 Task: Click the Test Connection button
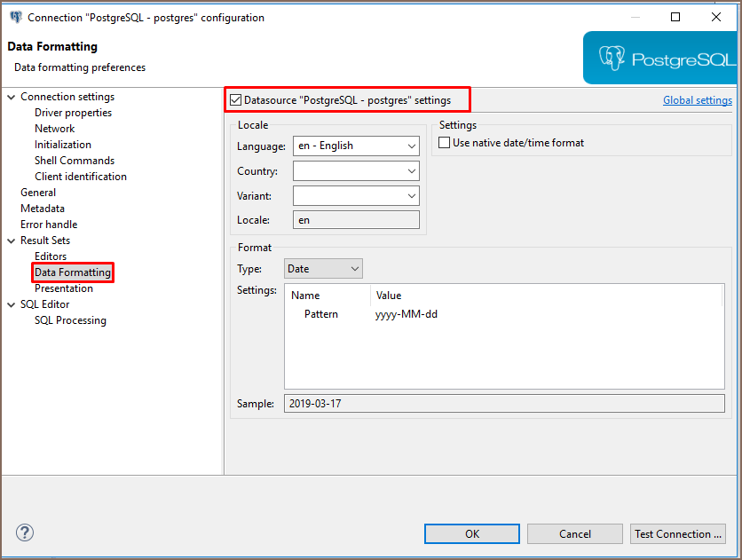click(x=678, y=533)
